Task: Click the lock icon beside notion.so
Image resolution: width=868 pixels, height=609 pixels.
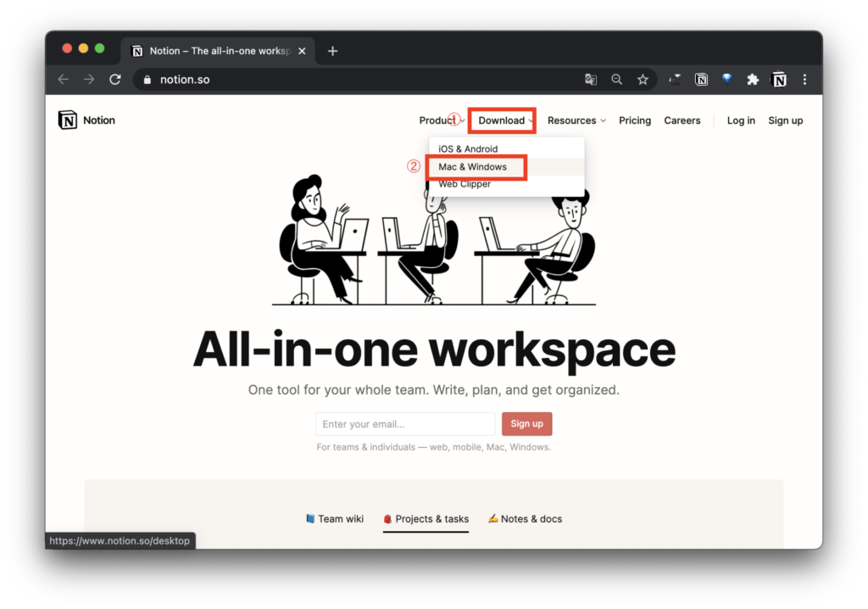Action: coord(147,79)
